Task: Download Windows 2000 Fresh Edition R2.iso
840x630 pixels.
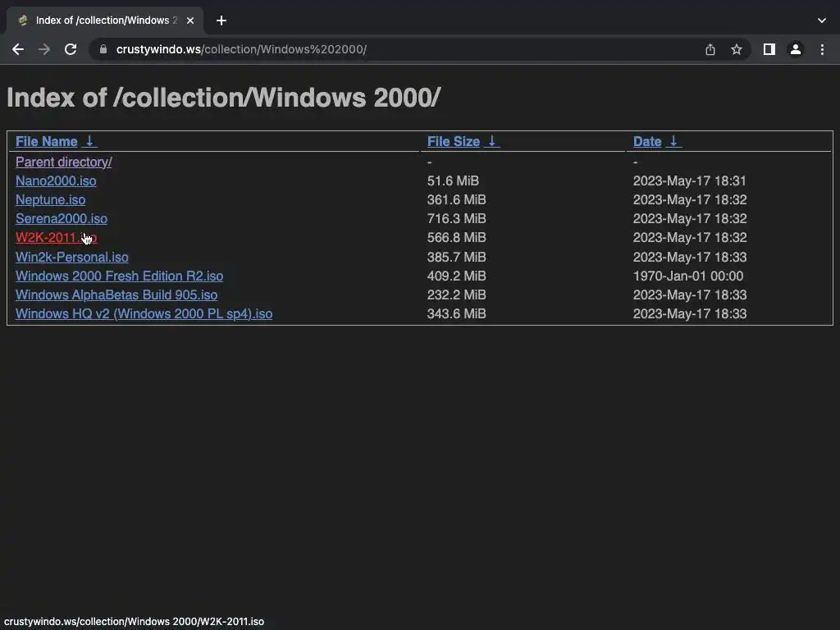Action: (x=120, y=276)
